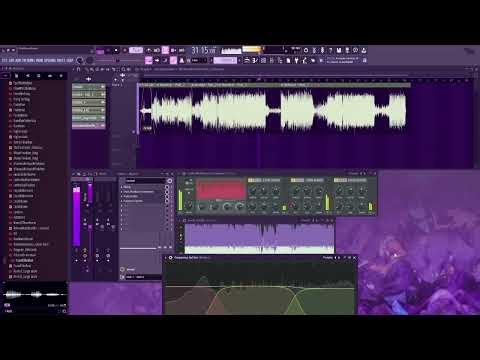Open the ADD menu
Screen dimensions: 480x360
tap(18, 60)
